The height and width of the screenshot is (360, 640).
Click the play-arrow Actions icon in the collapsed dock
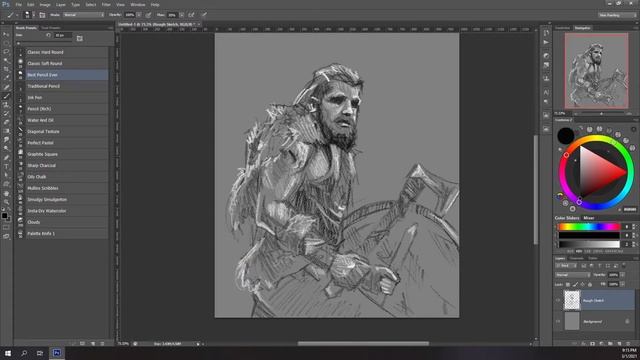point(546,42)
